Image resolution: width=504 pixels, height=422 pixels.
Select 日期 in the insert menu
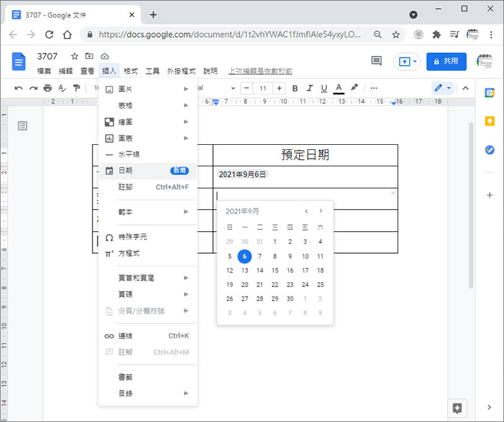125,170
